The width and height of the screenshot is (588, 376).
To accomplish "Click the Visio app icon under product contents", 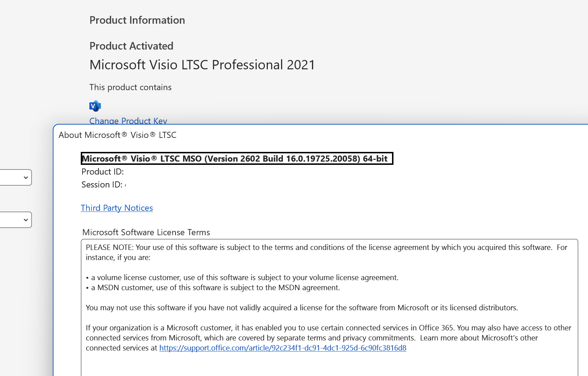I will point(95,106).
